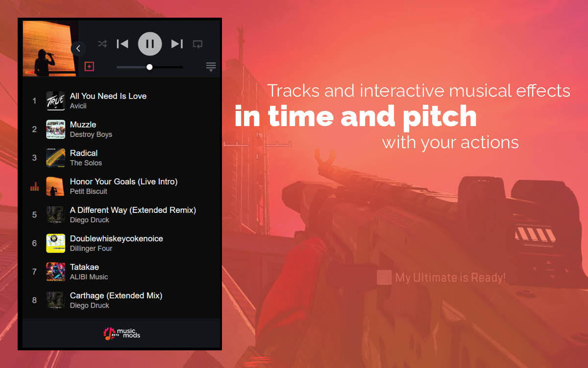Click the now-playing album artwork
The image size is (588, 368).
[50, 49]
